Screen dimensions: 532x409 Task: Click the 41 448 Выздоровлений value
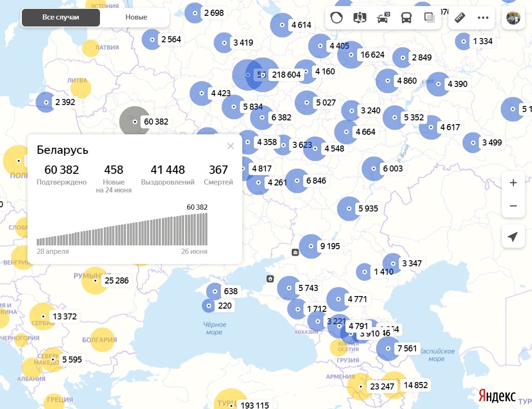tap(167, 170)
